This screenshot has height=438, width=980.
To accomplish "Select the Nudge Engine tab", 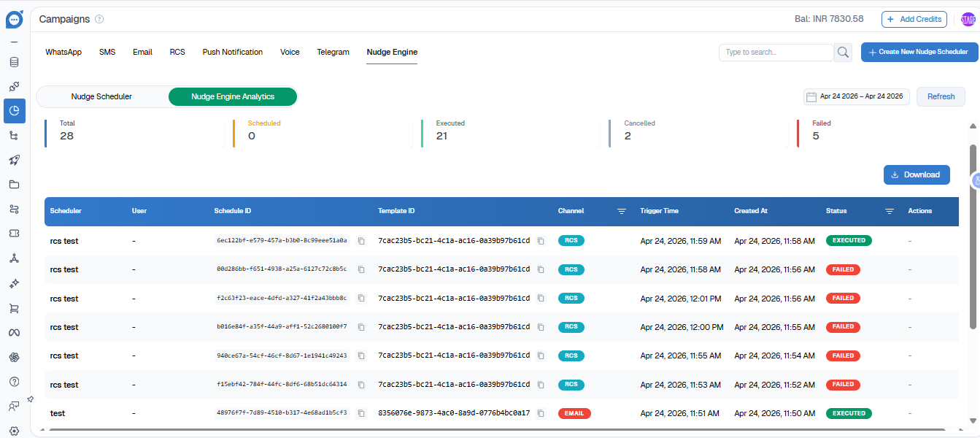I will 392,52.
